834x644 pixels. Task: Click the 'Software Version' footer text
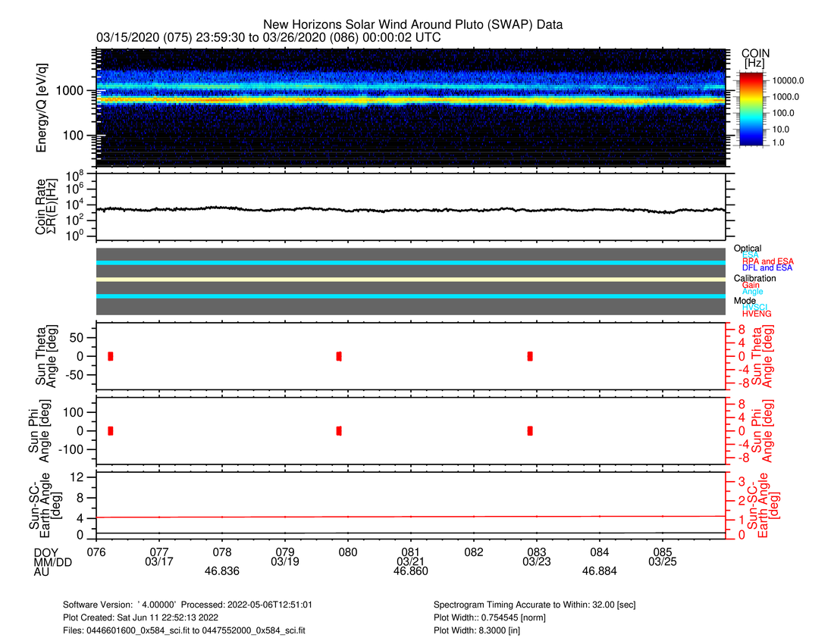tap(188, 605)
